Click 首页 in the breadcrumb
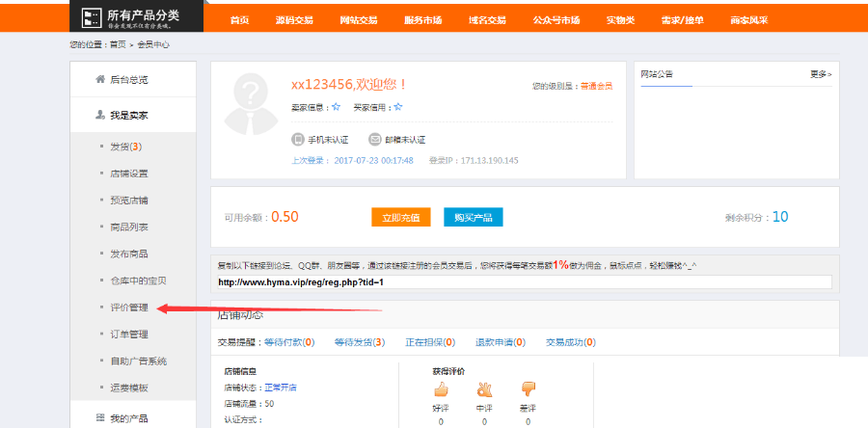Image resolution: width=868 pixels, height=428 pixels. pyautogui.click(x=118, y=44)
